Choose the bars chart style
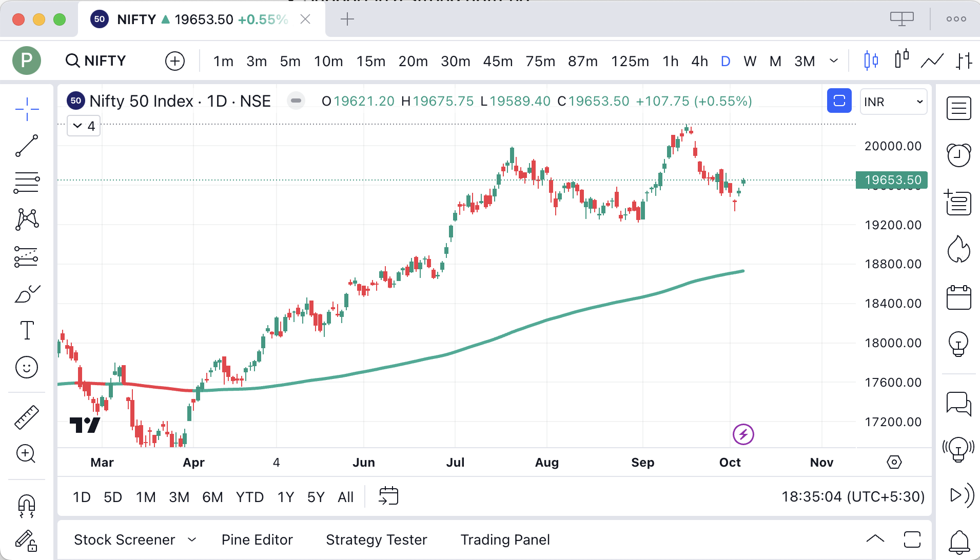This screenshot has width=980, height=560. point(964,61)
